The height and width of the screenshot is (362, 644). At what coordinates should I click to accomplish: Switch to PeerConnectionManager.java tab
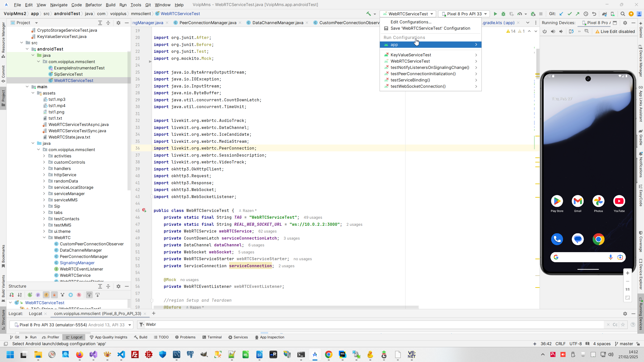[x=208, y=23]
